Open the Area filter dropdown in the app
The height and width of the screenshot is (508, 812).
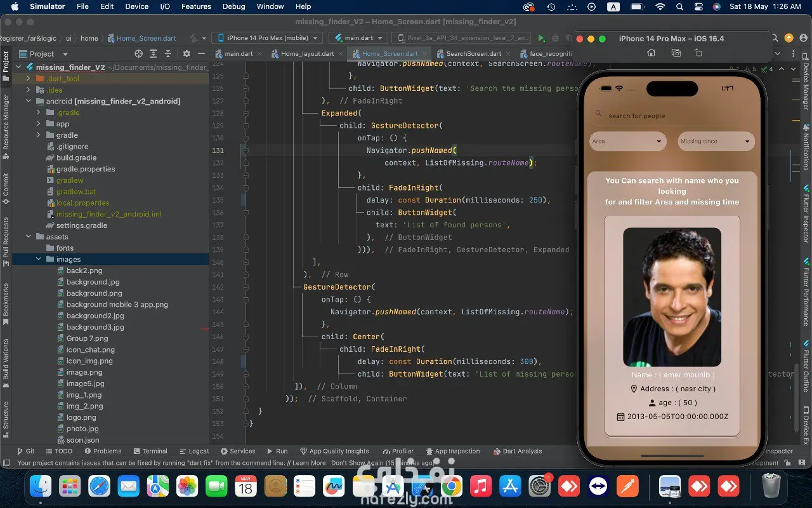point(627,141)
